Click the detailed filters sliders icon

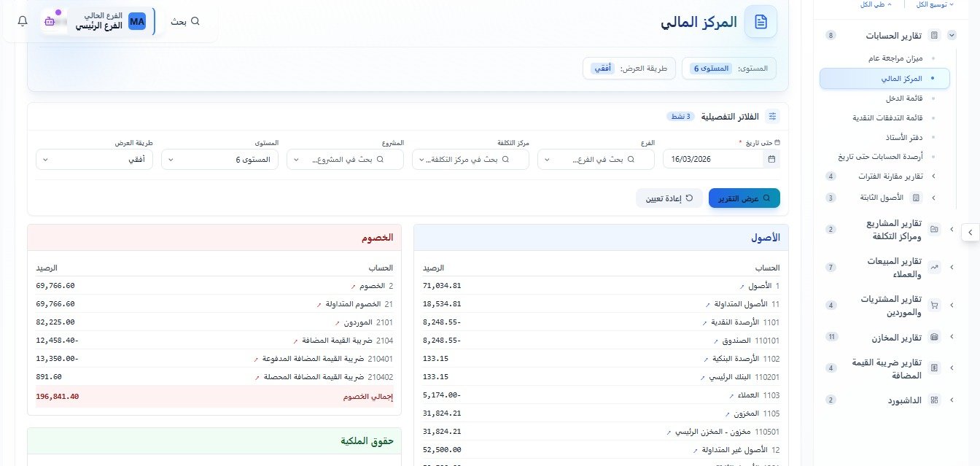click(772, 115)
